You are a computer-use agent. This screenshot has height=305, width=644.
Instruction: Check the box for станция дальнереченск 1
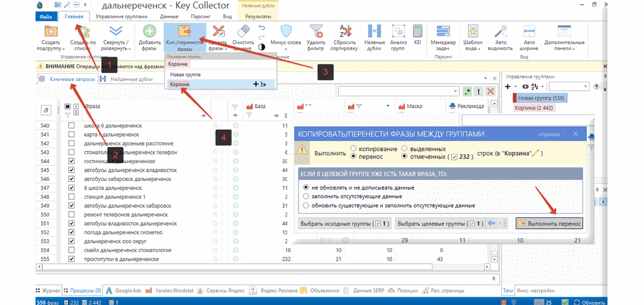[x=71, y=197]
